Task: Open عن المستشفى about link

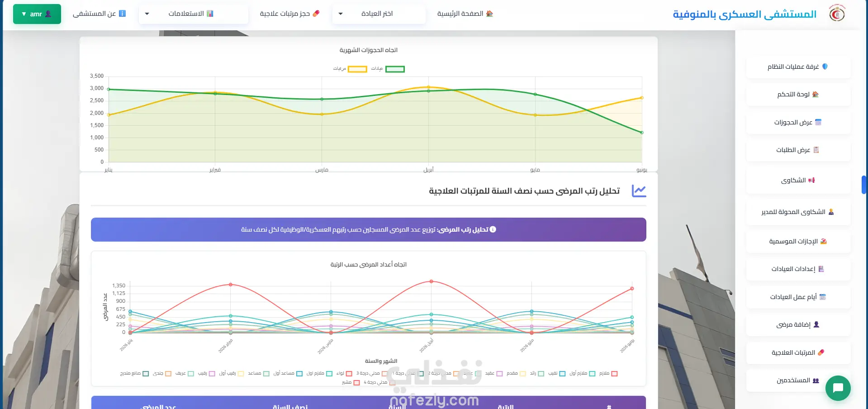Action: pos(100,14)
